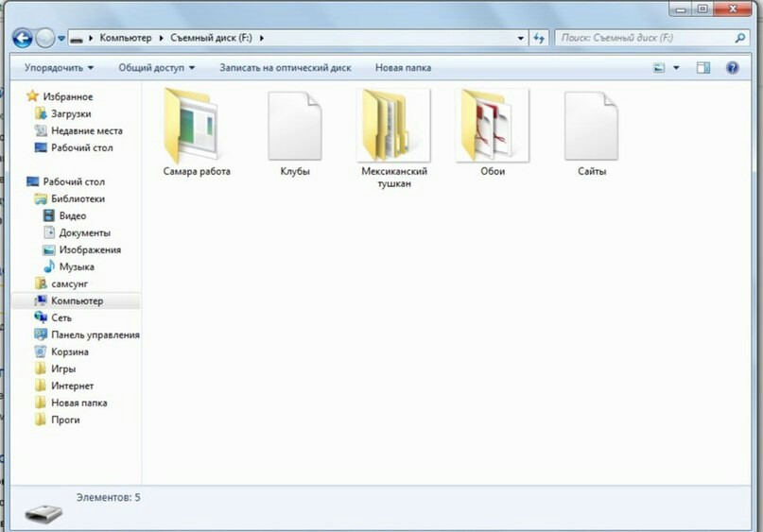Create a folder with Новая папка
The height and width of the screenshot is (532, 763).
click(x=403, y=68)
